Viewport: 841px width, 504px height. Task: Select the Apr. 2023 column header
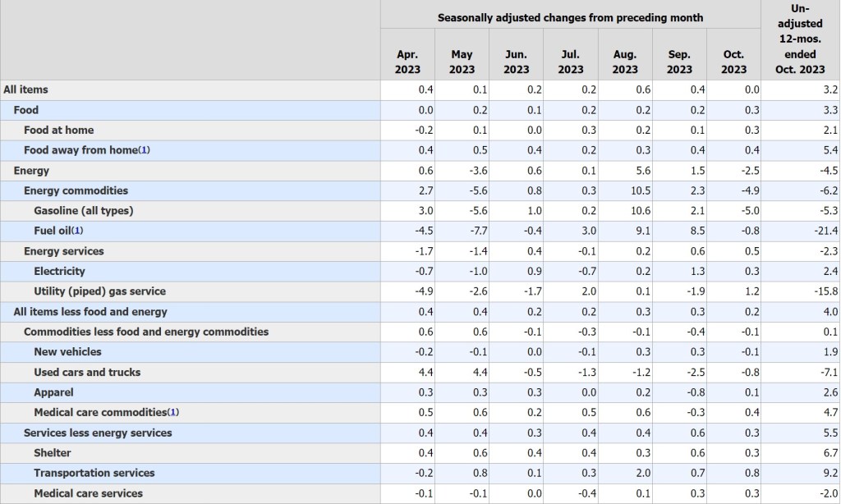coord(407,62)
